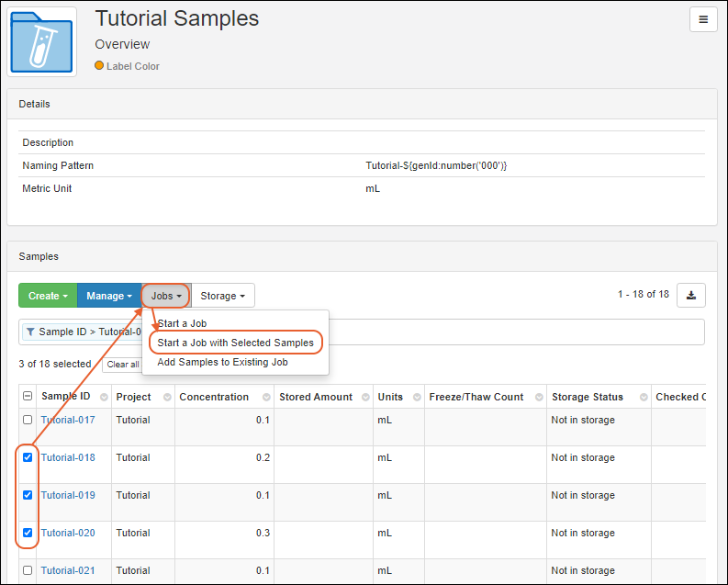Open the hamburger menu at top right
728x585 pixels.
click(x=703, y=19)
